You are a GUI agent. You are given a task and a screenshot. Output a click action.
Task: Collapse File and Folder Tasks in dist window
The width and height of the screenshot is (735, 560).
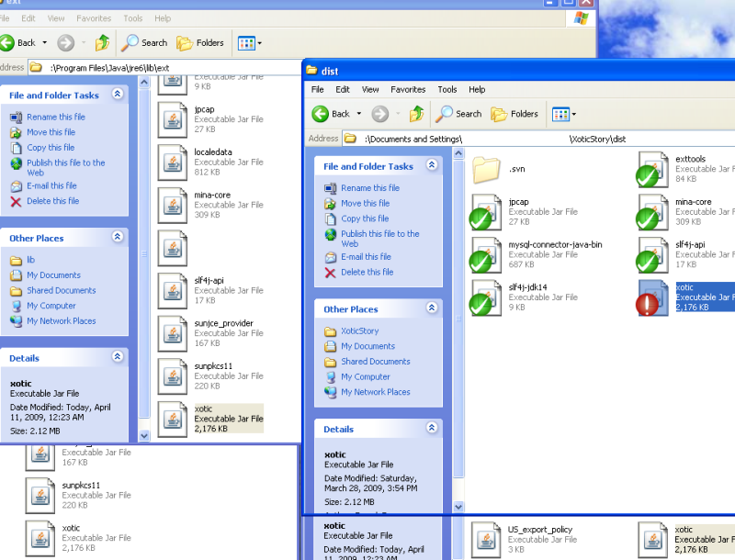point(431,167)
